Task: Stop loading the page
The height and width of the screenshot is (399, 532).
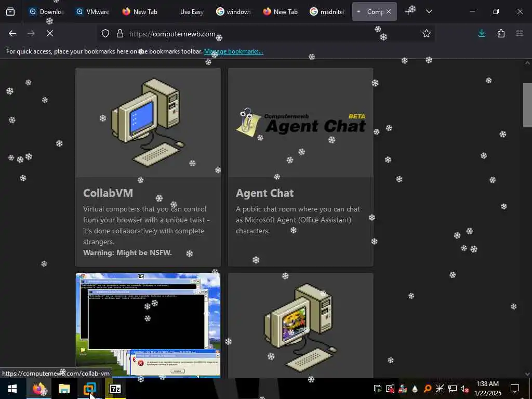Action: [49, 33]
